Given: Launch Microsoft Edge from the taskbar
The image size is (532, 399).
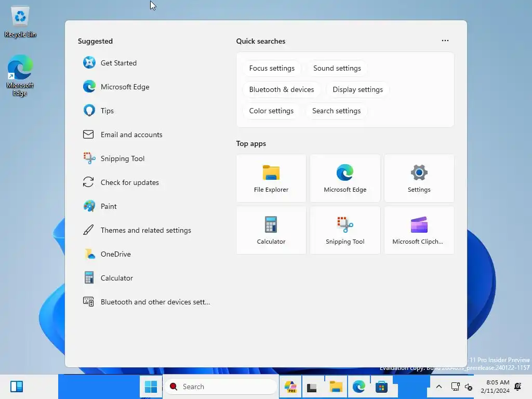Looking at the screenshot, I should 358,387.
